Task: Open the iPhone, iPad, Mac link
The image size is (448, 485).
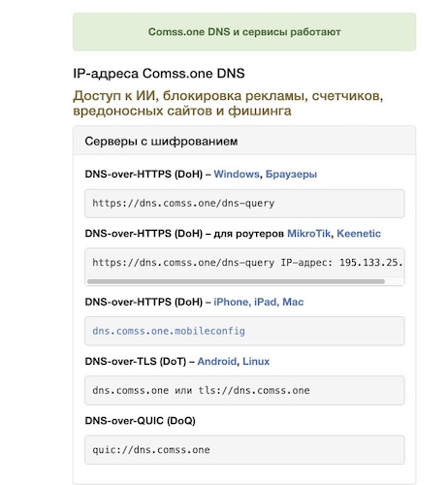Action: pyautogui.click(x=259, y=302)
